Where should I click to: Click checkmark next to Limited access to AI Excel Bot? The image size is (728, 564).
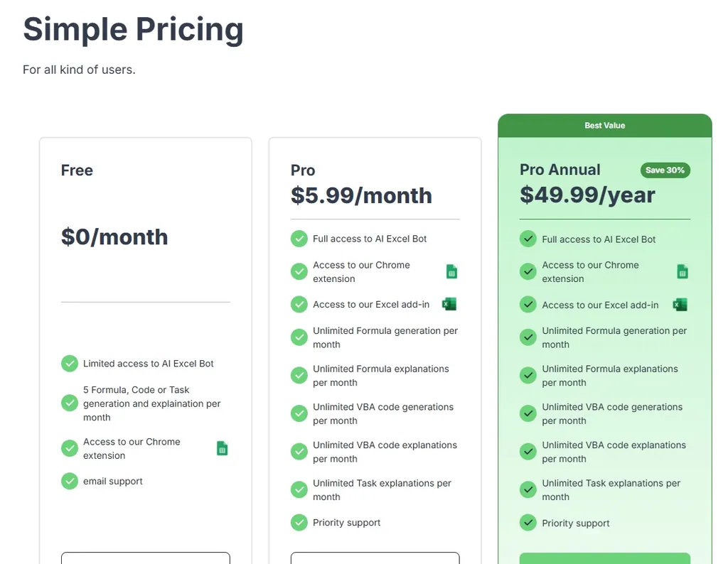coord(70,364)
